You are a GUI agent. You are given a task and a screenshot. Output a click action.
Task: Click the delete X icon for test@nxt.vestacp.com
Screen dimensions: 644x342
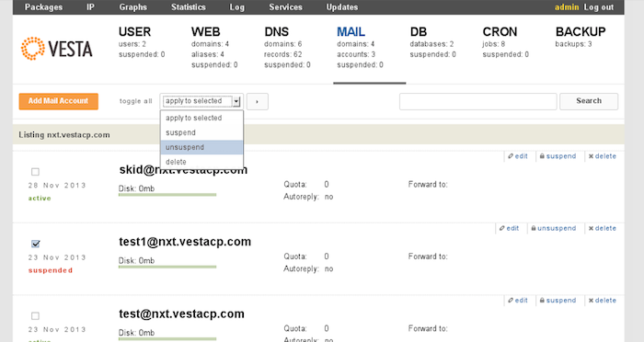(591, 301)
